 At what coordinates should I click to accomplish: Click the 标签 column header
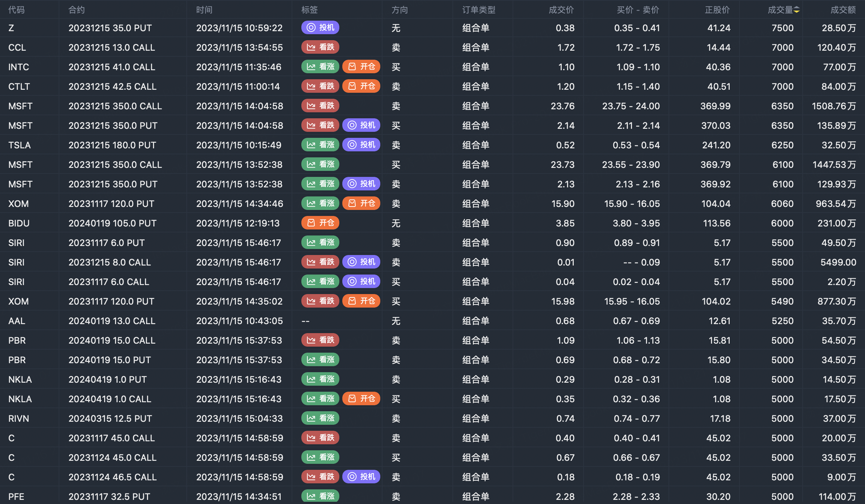[x=310, y=10]
